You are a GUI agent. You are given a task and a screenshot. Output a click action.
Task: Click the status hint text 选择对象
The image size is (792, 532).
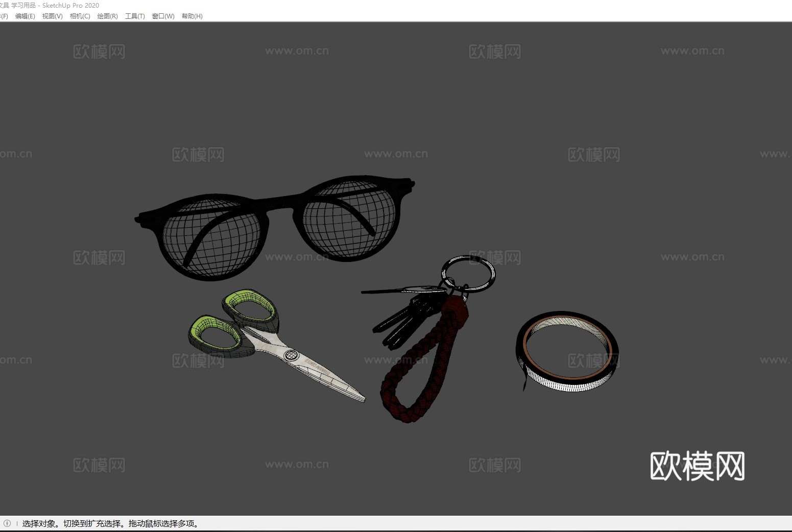[39, 523]
